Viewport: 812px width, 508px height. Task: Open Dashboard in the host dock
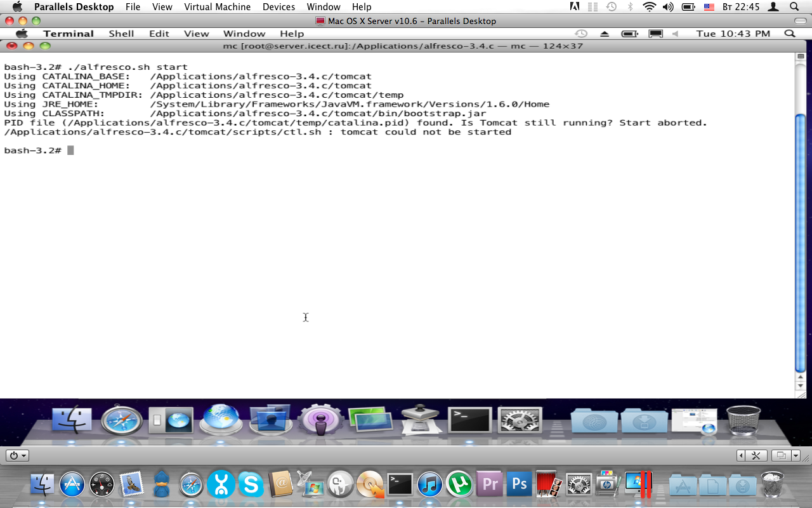(102, 485)
